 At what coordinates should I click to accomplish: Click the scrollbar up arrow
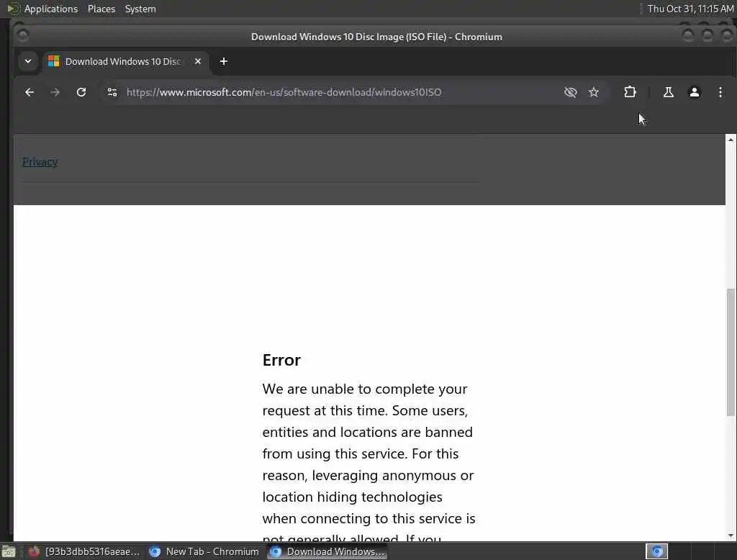coord(731,140)
